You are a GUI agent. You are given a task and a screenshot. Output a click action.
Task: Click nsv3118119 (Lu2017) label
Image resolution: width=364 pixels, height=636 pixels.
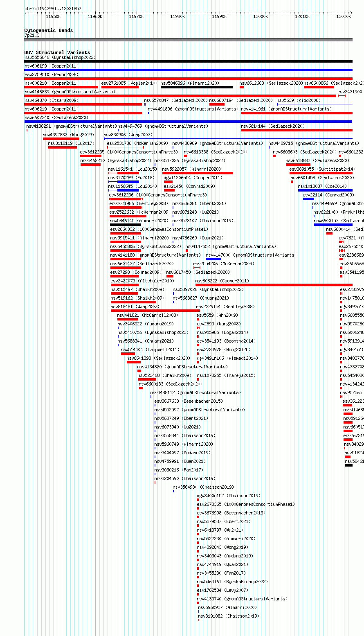71,144
